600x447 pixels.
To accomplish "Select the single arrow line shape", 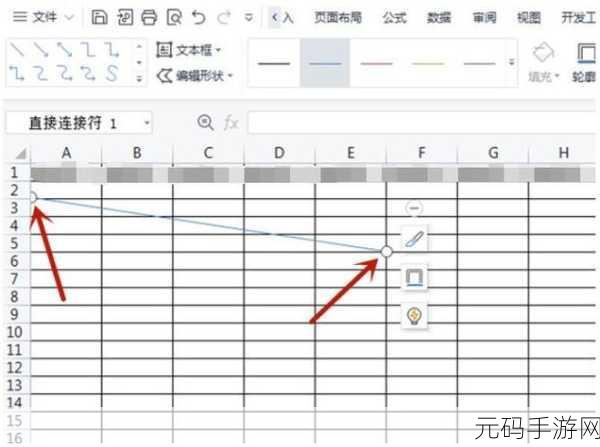I will 41,50.
